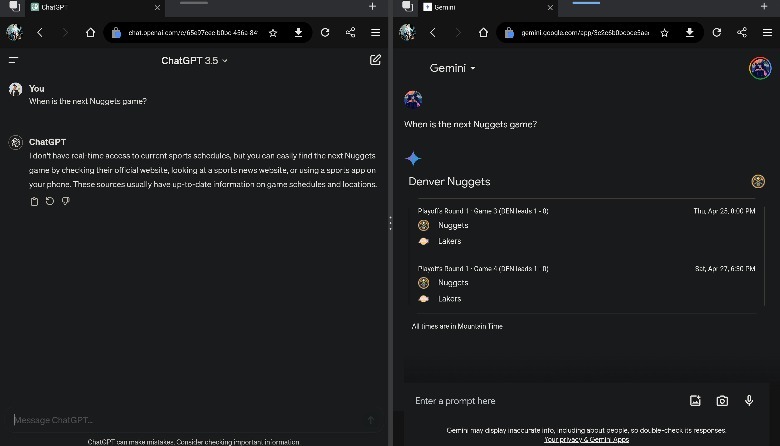This screenshot has width=780, height=446.
Task: Reload the Gemini page
Action: pyautogui.click(x=716, y=32)
